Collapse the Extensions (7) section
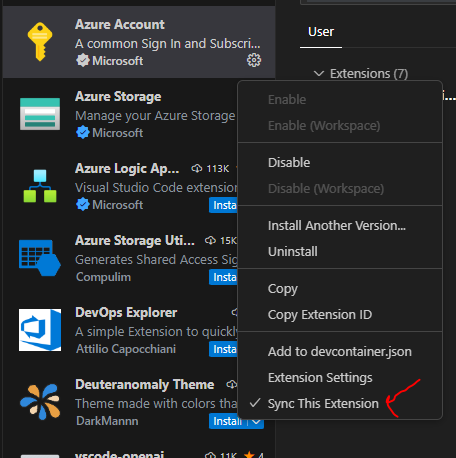This screenshot has height=458, width=456. 319,73
